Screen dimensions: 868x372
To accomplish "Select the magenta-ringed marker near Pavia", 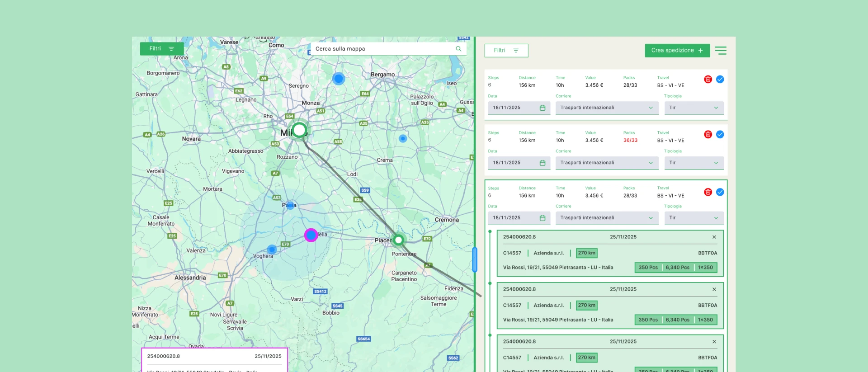I will (311, 235).
